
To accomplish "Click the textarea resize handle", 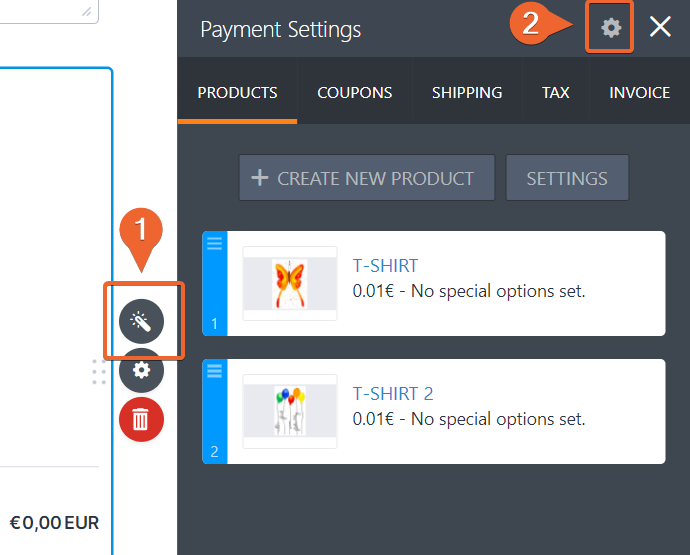I will click(x=87, y=11).
